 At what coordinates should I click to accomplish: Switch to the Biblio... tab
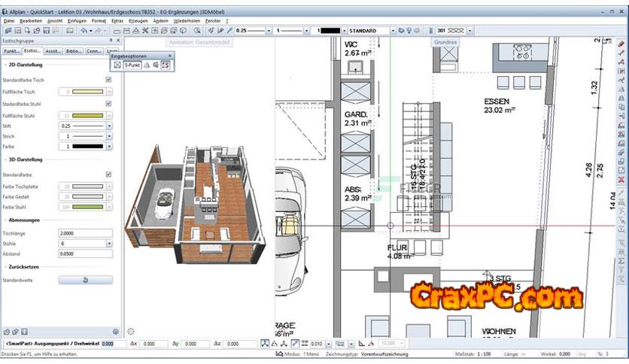coord(74,51)
